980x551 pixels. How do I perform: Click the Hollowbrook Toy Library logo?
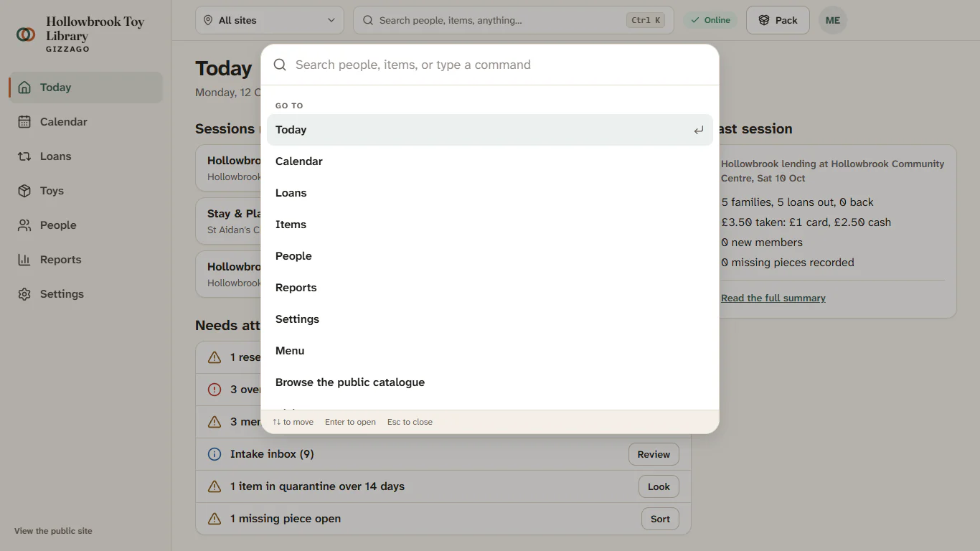pos(26,34)
